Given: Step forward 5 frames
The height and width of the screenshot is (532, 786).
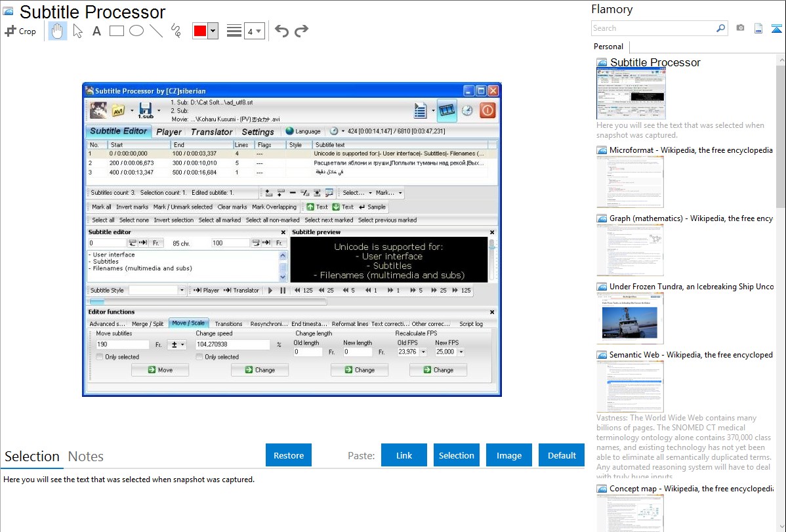Looking at the screenshot, I should point(416,291).
